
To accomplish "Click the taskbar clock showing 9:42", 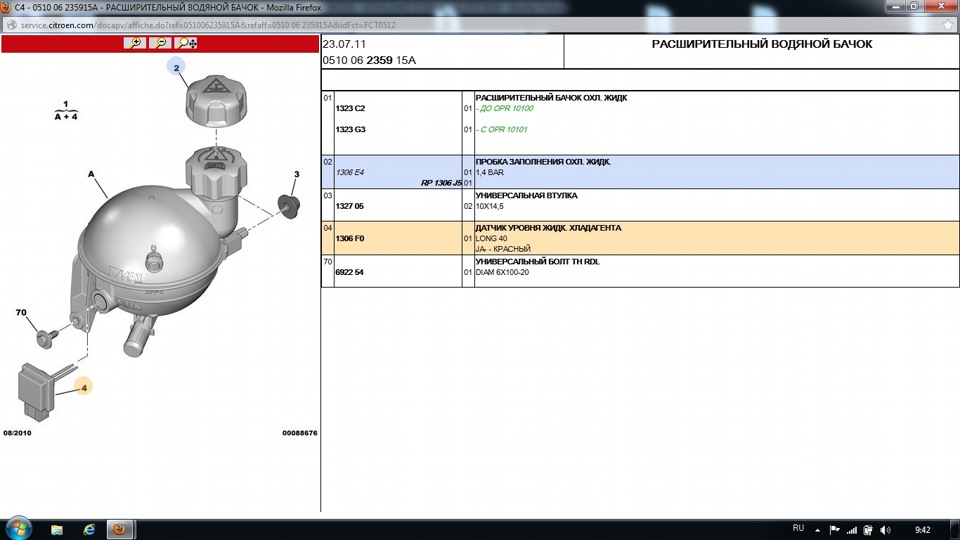I will pyautogui.click(x=923, y=530).
